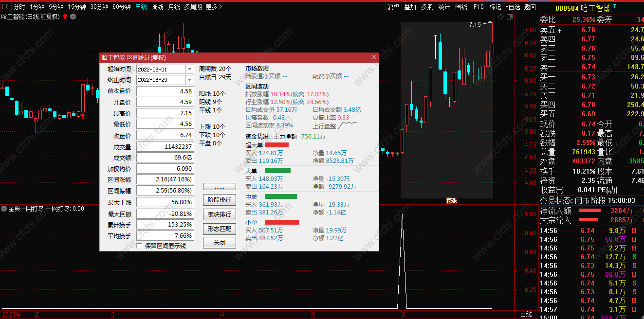
Task: Click the ¥ symbol beside 卖五
Action: click(559, 30)
